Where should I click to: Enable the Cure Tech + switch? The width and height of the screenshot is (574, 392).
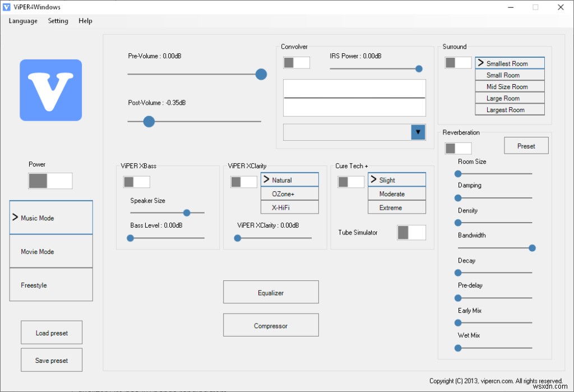(351, 182)
